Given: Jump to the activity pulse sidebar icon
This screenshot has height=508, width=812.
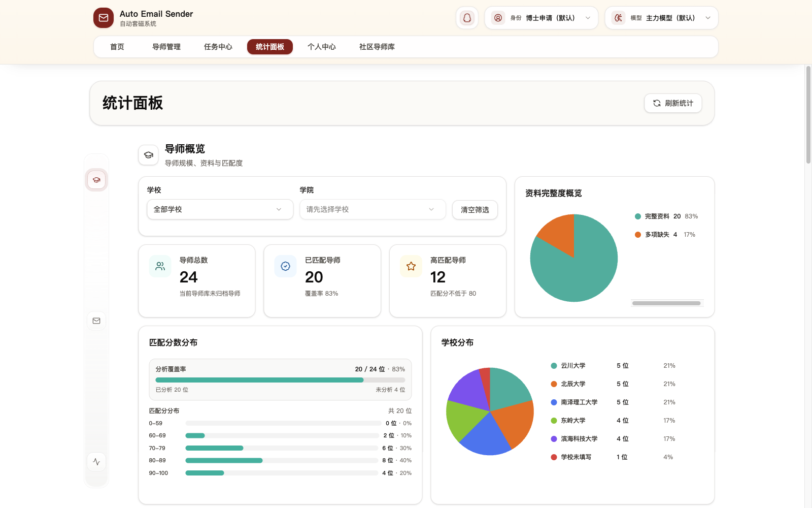Looking at the screenshot, I should point(96,462).
